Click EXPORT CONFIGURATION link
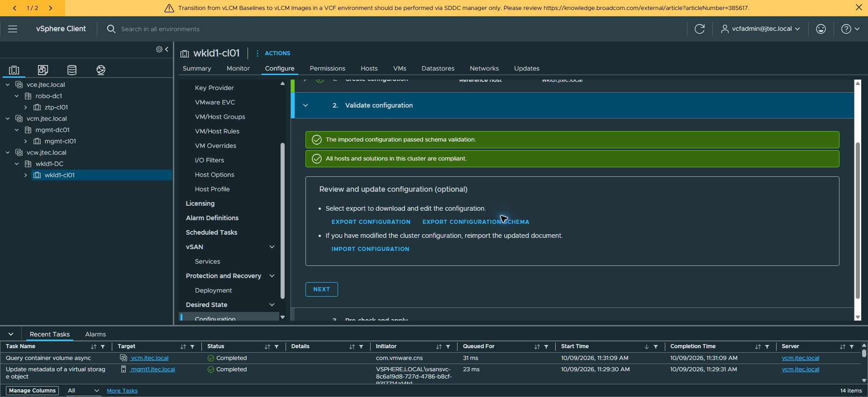This screenshot has height=397, width=868. [371, 222]
